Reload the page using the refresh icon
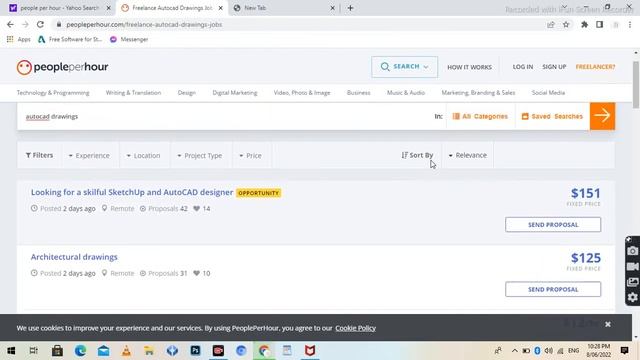 pos(40,24)
